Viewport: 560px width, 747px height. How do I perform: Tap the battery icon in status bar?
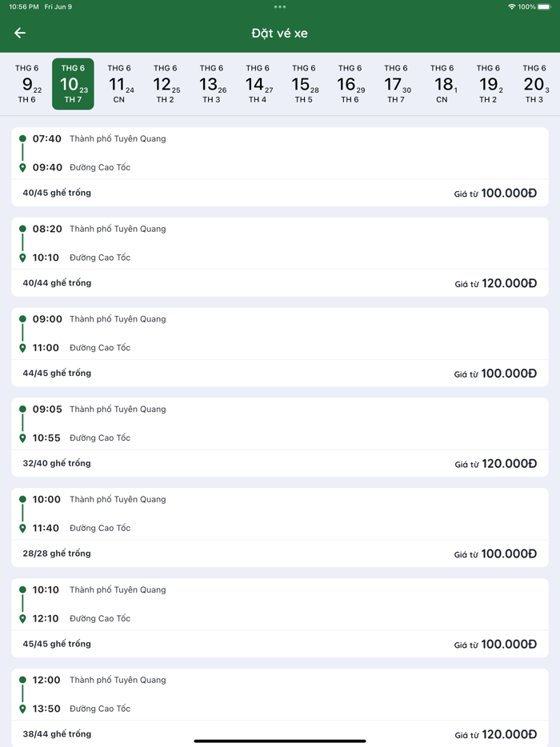tap(544, 6)
